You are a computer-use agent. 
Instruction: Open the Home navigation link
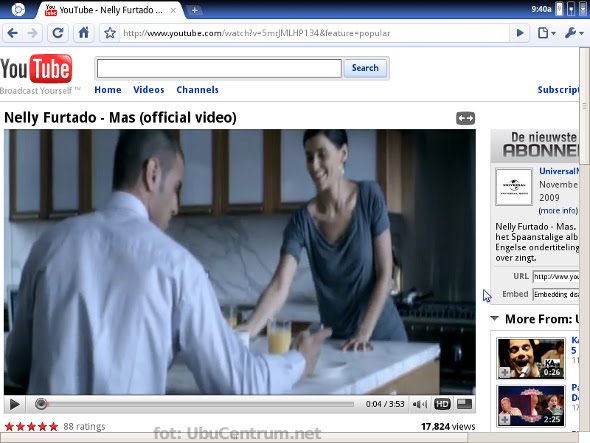point(108,90)
